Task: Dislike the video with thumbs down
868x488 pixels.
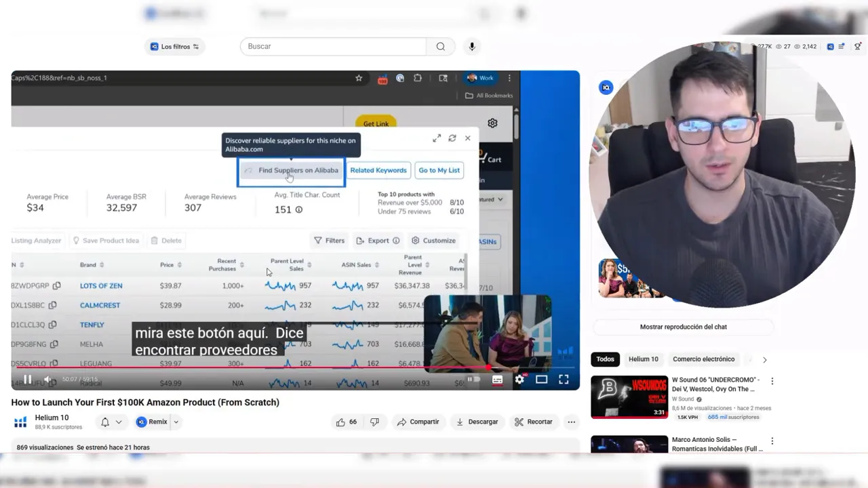Action: click(374, 422)
